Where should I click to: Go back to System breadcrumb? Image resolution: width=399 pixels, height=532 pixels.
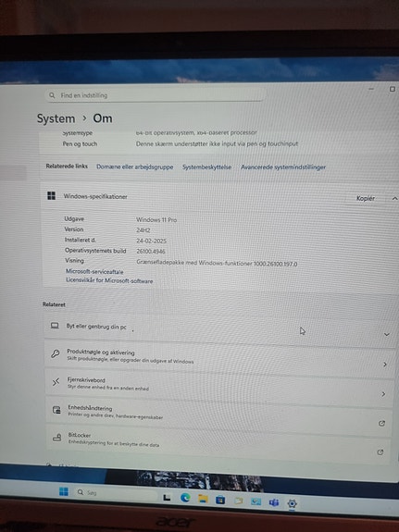56,118
